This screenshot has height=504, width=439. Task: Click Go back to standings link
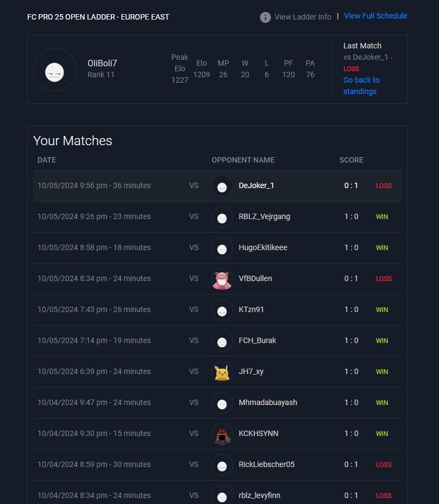click(x=361, y=85)
